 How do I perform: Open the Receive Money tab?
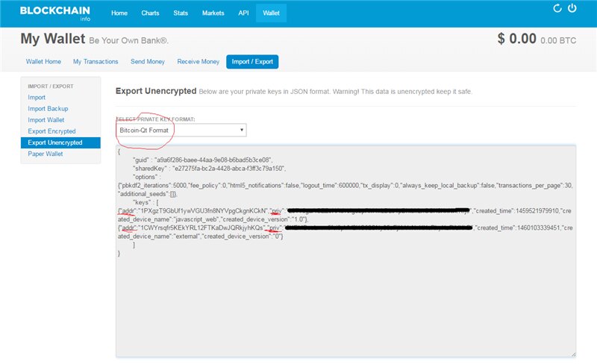[198, 61]
